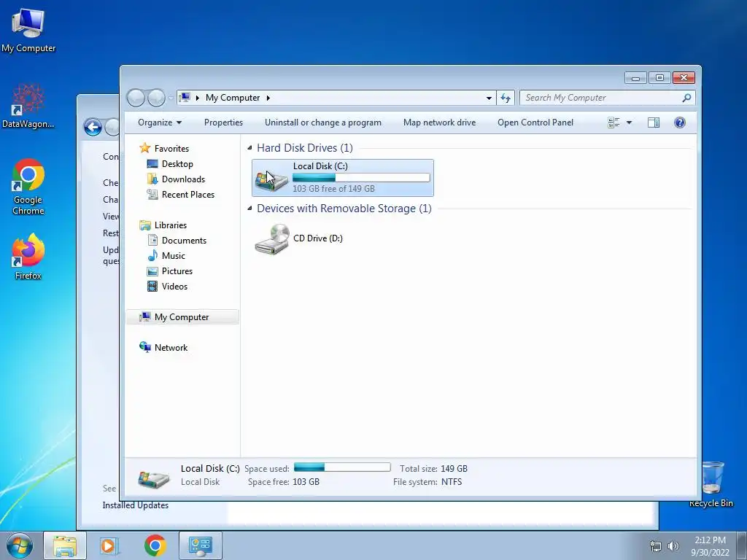This screenshot has width=747, height=560.
Task: Open the address bar history dropdown
Action: point(489,98)
